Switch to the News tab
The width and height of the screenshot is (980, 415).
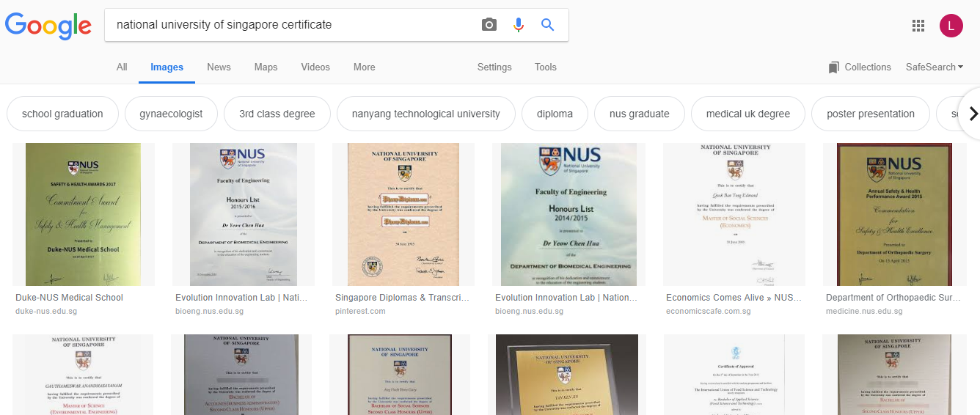tap(219, 67)
